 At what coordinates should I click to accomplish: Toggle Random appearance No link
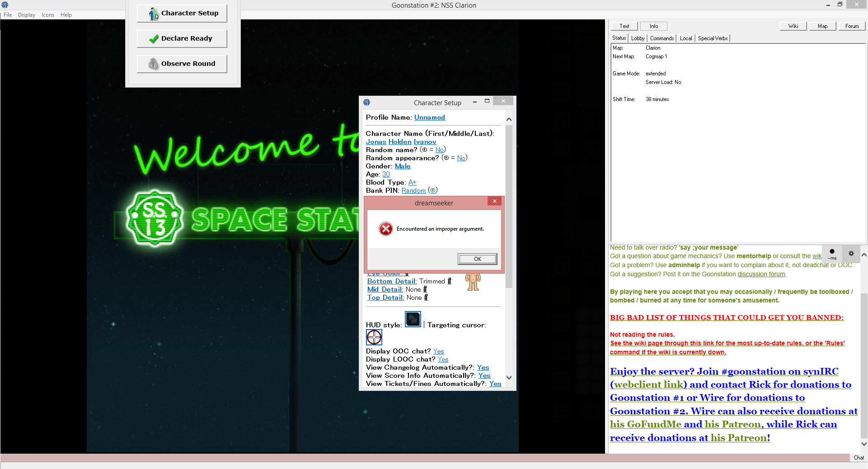[461, 158]
